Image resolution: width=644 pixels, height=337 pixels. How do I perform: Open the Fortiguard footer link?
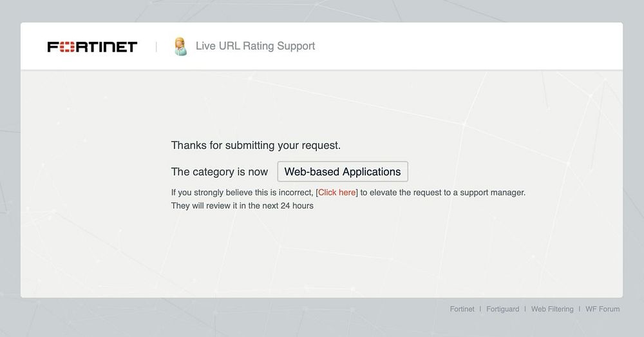click(502, 309)
